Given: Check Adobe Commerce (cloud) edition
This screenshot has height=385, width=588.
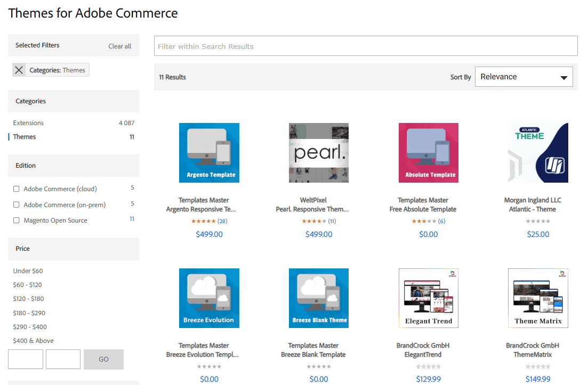Looking at the screenshot, I should (x=16, y=189).
